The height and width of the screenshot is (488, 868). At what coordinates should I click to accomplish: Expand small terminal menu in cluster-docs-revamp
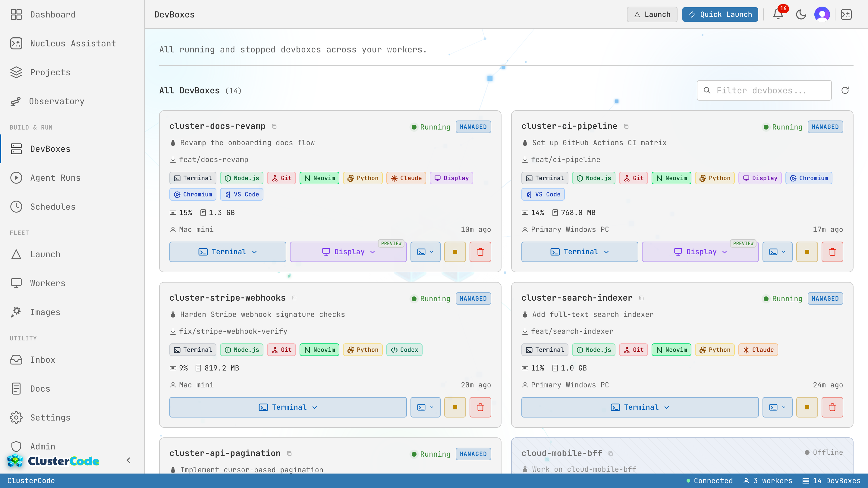click(x=426, y=252)
